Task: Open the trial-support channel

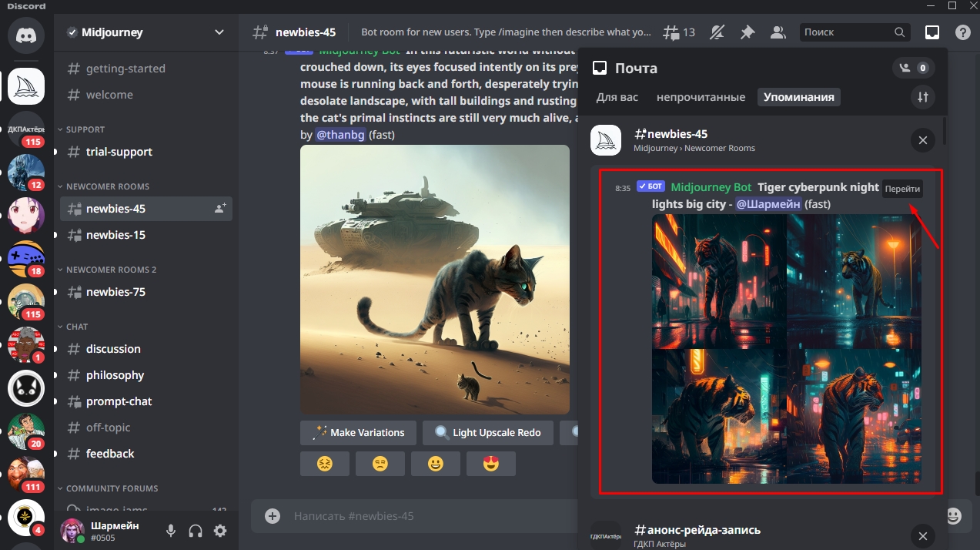Action: click(146, 152)
